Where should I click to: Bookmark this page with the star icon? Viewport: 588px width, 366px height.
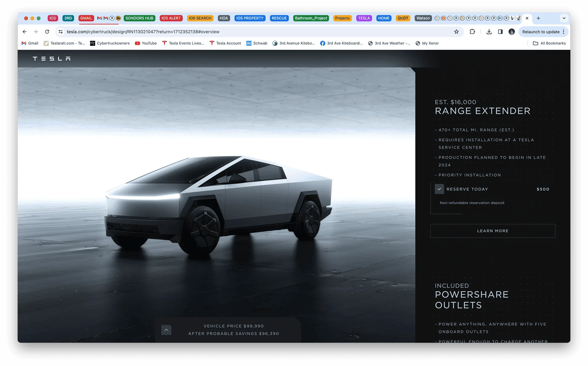pyautogui.click(x=456, y=32)
